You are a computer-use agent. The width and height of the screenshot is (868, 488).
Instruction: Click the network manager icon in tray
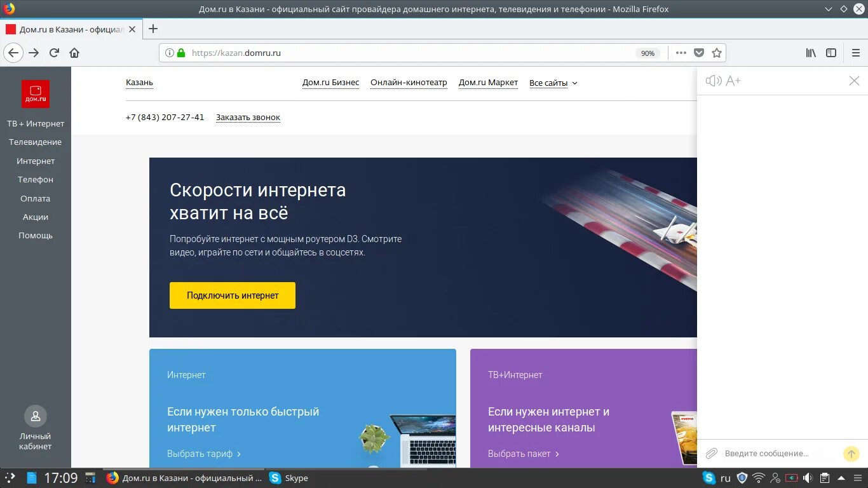point(775,478)
